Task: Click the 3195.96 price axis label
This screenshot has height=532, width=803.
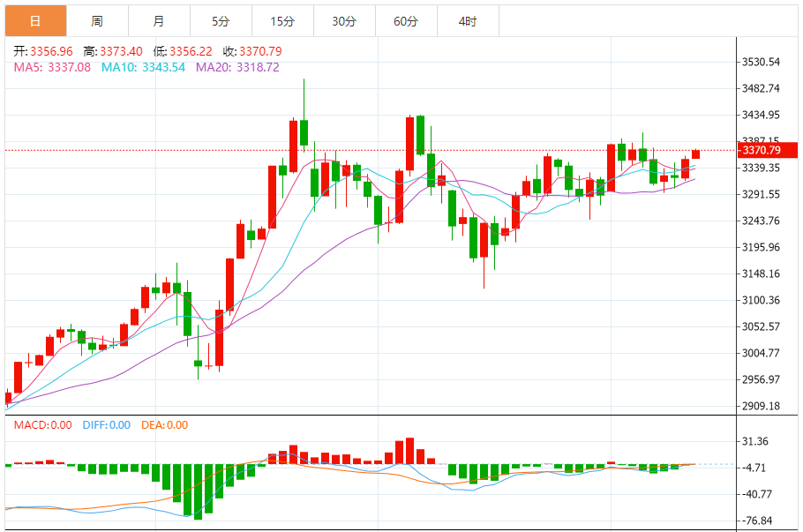Action: [x=761, y=247]
